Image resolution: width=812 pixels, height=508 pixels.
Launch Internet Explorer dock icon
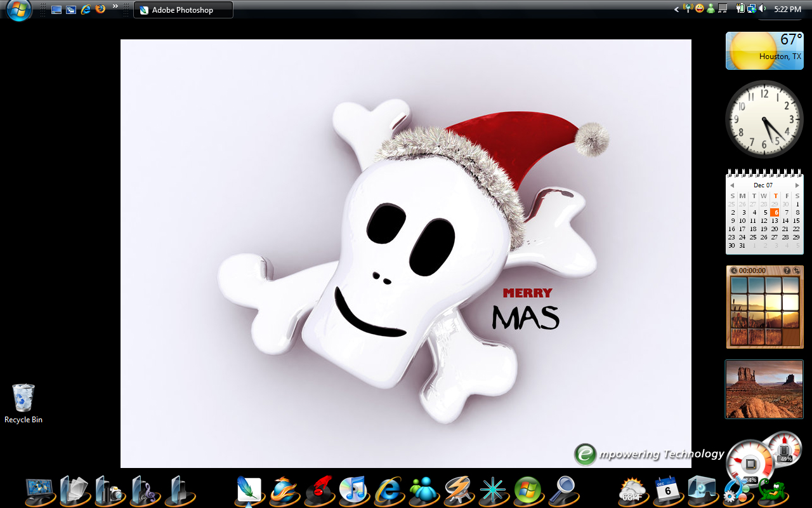click(x=389, y=490)
